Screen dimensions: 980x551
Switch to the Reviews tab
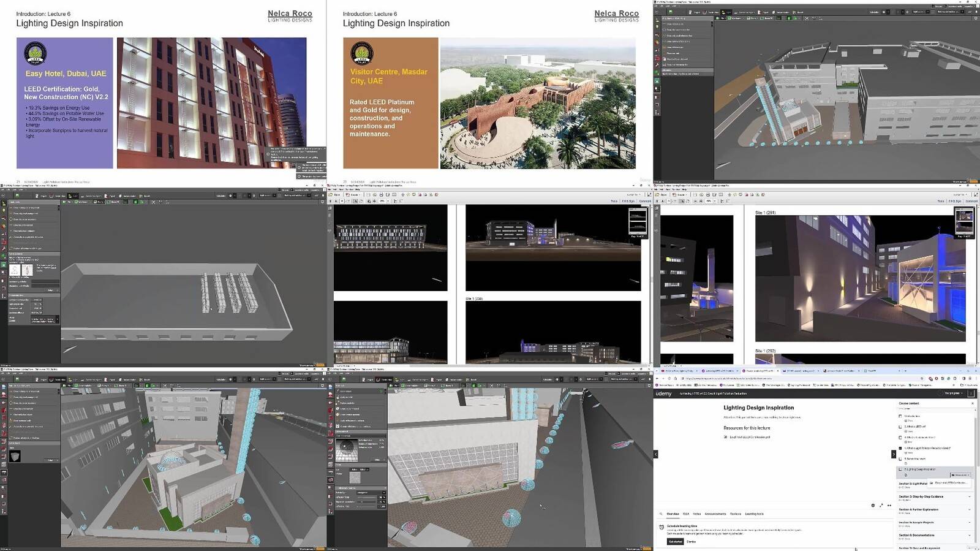(736, 514)
